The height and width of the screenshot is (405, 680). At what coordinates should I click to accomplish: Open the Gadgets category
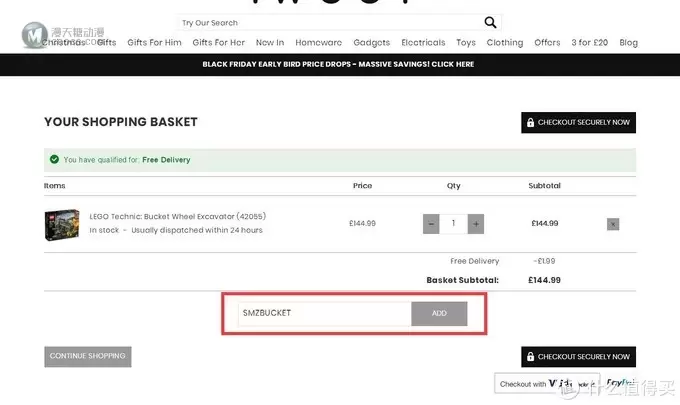[372, 42]
